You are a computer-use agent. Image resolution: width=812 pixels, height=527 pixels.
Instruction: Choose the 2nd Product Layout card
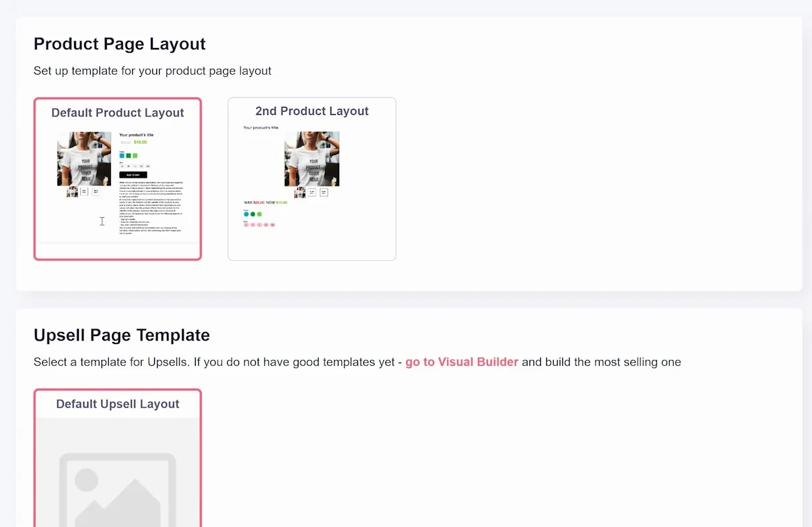(x=312, y=179)
